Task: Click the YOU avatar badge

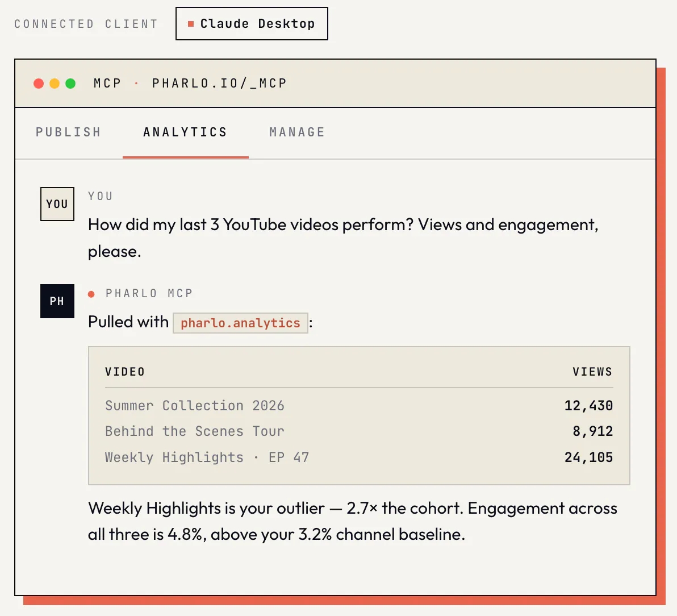Action: pyautogui.click(x=57, y=204)
